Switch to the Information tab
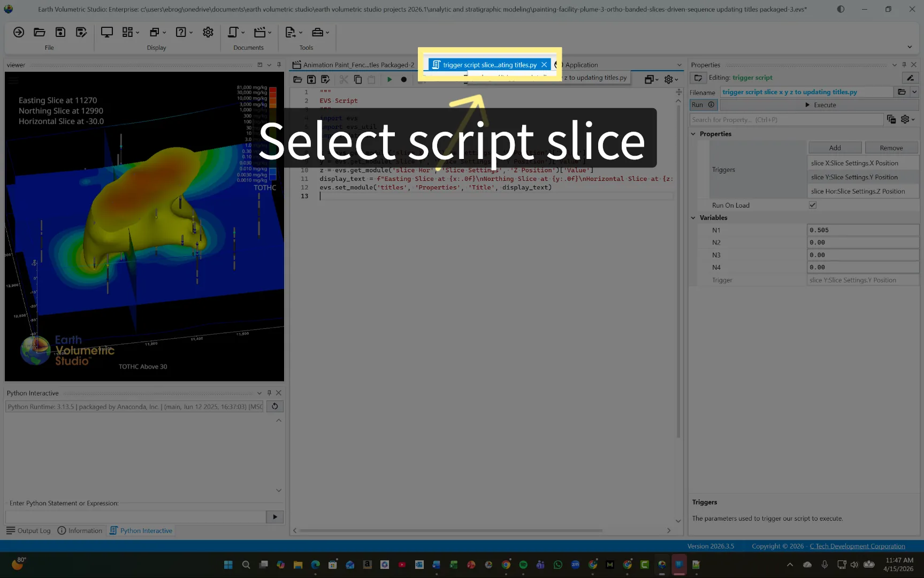The image size is (924, 578). 80,530
